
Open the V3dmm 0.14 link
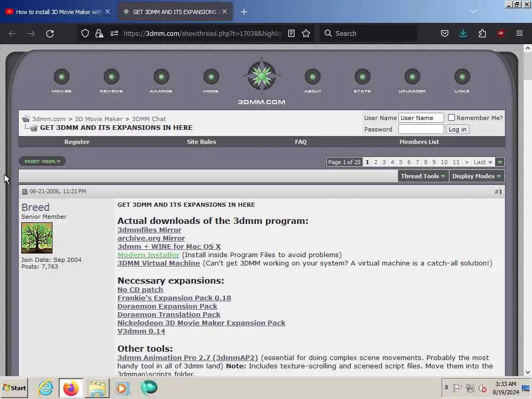click(141, 331)
